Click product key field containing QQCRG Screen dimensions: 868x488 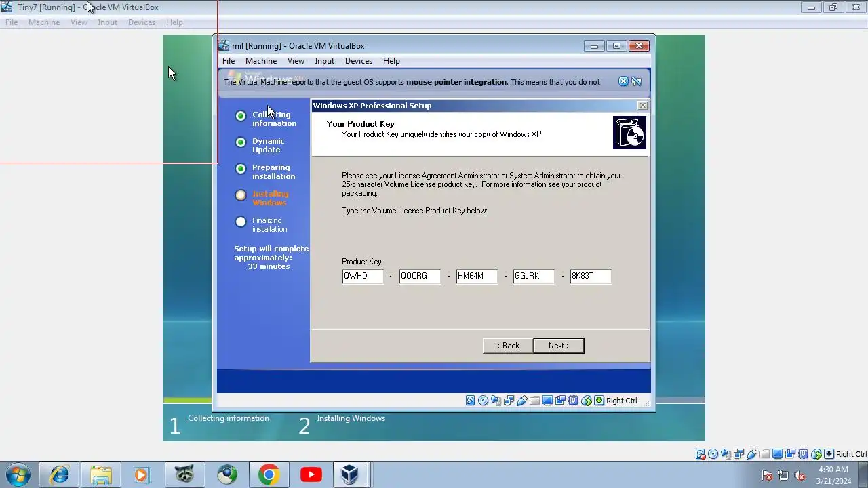click(x=420, y=276)
